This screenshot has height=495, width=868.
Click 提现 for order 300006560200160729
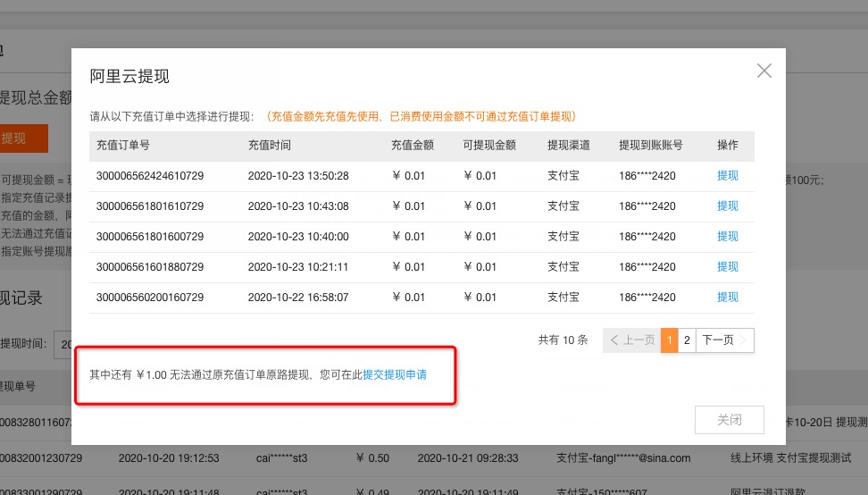pyautogui.click(x=728, y=298)
